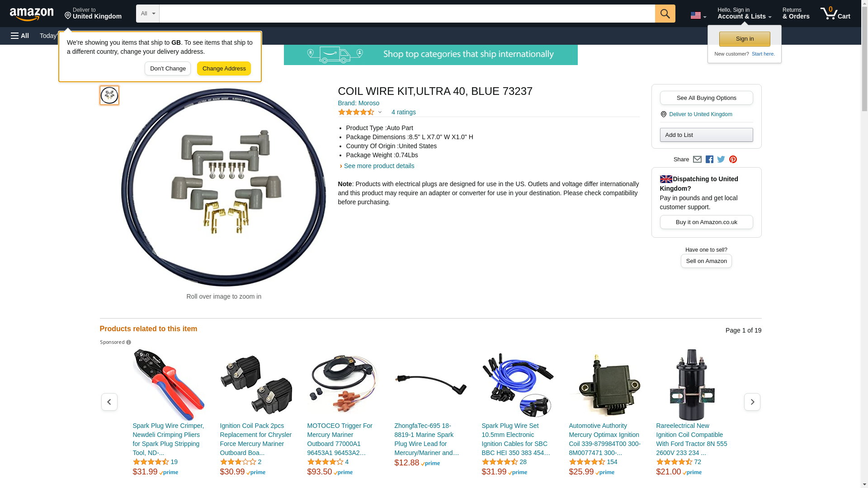Open the shopping cart icon
The width and height of the screenshot is (868, 488).
click(x=835, y=14)
